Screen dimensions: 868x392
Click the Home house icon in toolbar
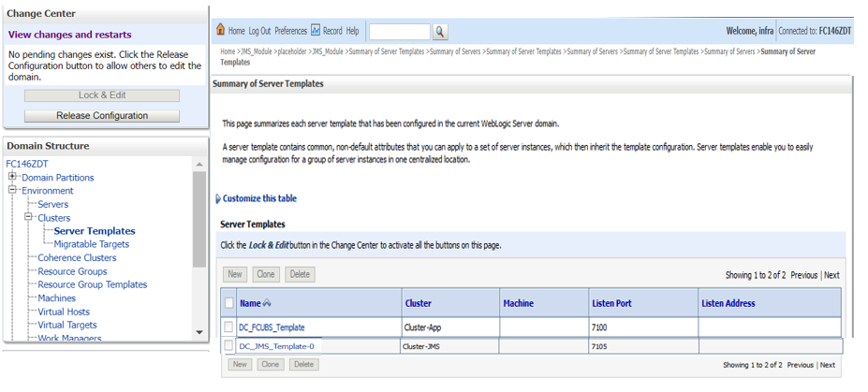point(220,30)
